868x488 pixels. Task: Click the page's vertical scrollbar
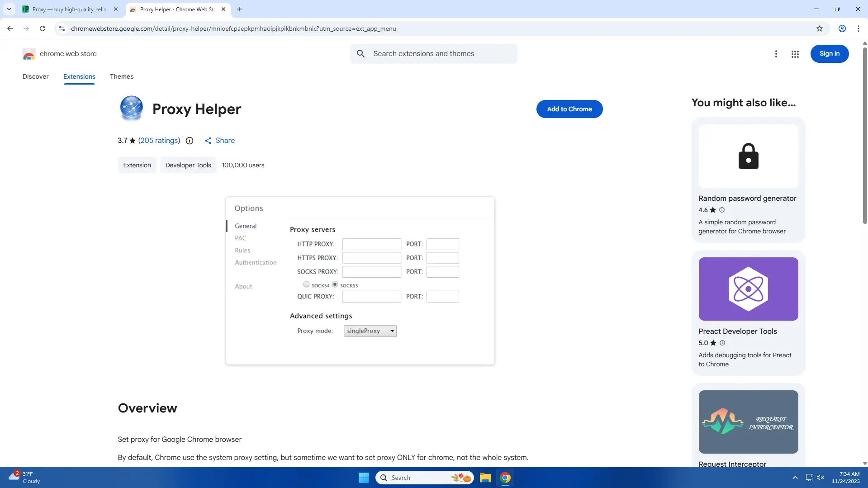(x=865, y=136)
